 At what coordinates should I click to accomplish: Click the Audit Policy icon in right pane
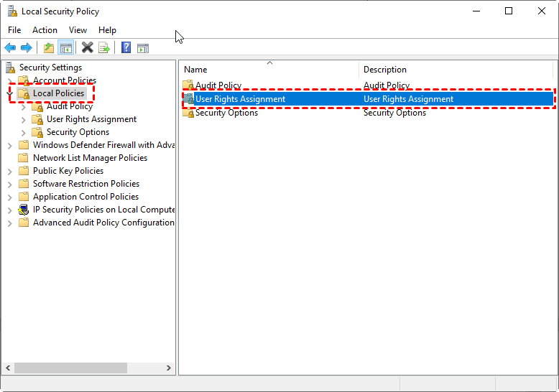[188, 85]
